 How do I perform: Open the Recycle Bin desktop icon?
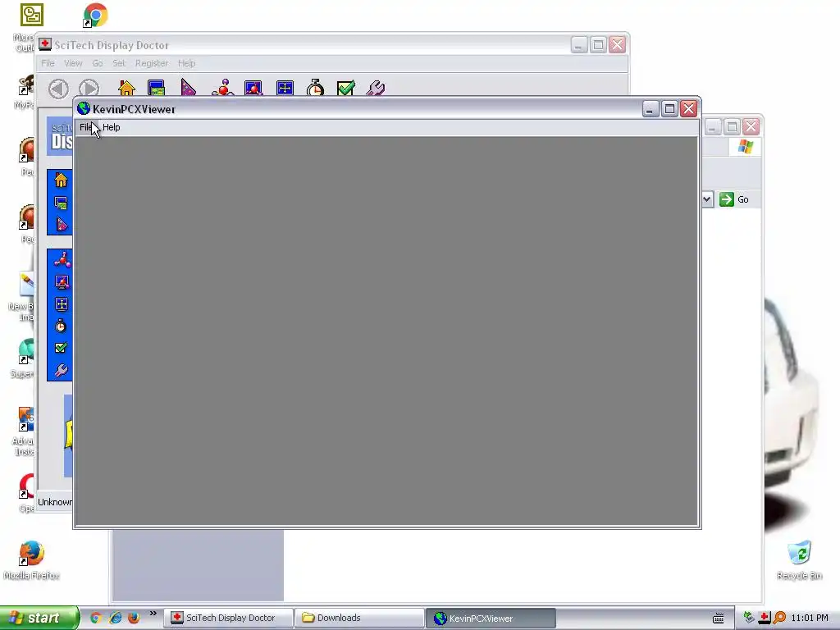799,559
